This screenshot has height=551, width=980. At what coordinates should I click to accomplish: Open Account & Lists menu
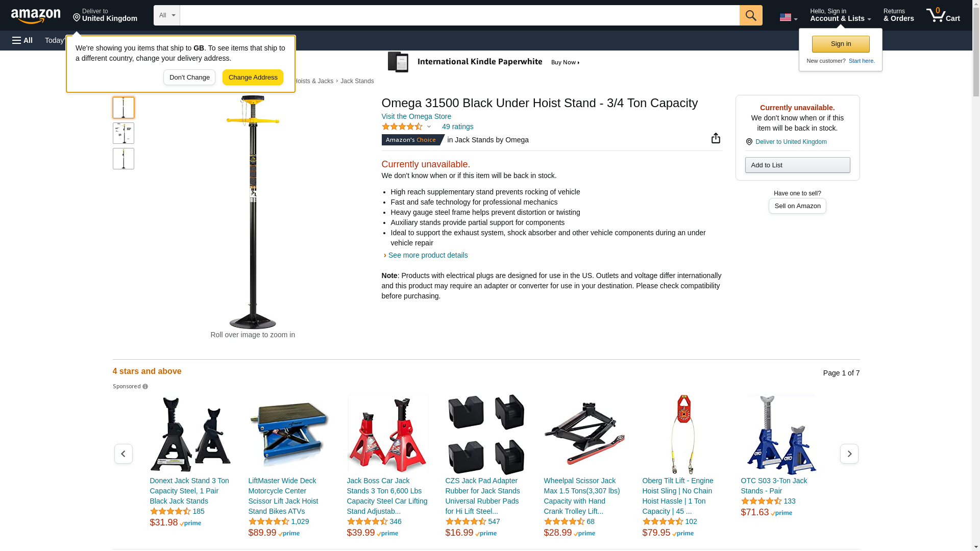click(x=840, y=15)
